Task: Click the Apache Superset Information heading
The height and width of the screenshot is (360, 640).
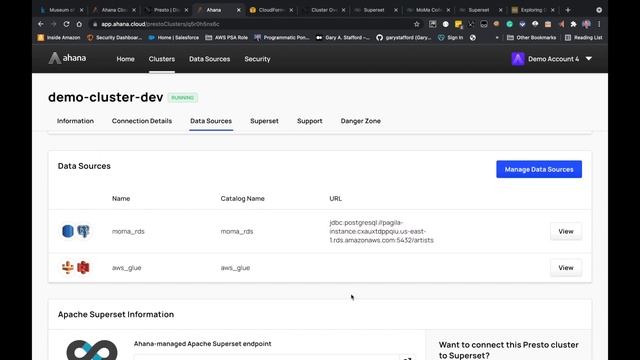Action: pyautogui.click(x=116, y=314)
